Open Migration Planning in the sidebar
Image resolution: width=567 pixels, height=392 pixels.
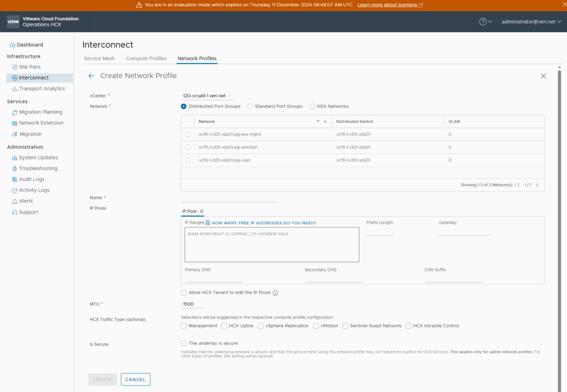tap(40, 112)
